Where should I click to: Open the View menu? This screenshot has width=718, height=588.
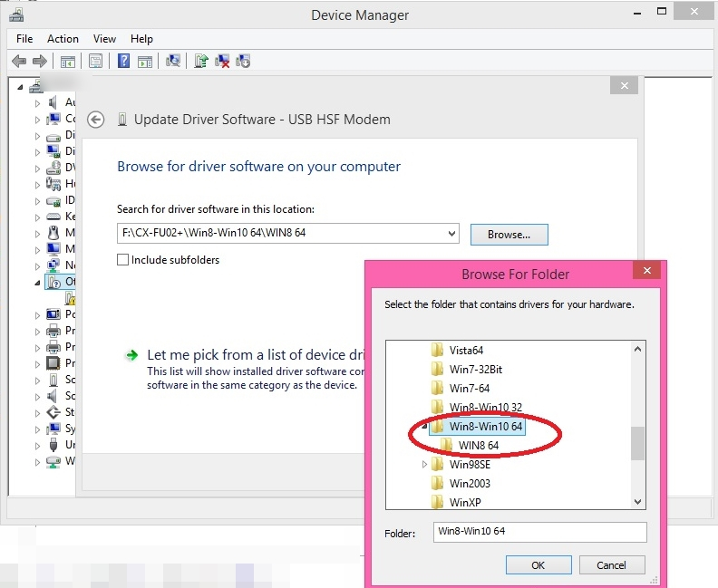(104, 39)
